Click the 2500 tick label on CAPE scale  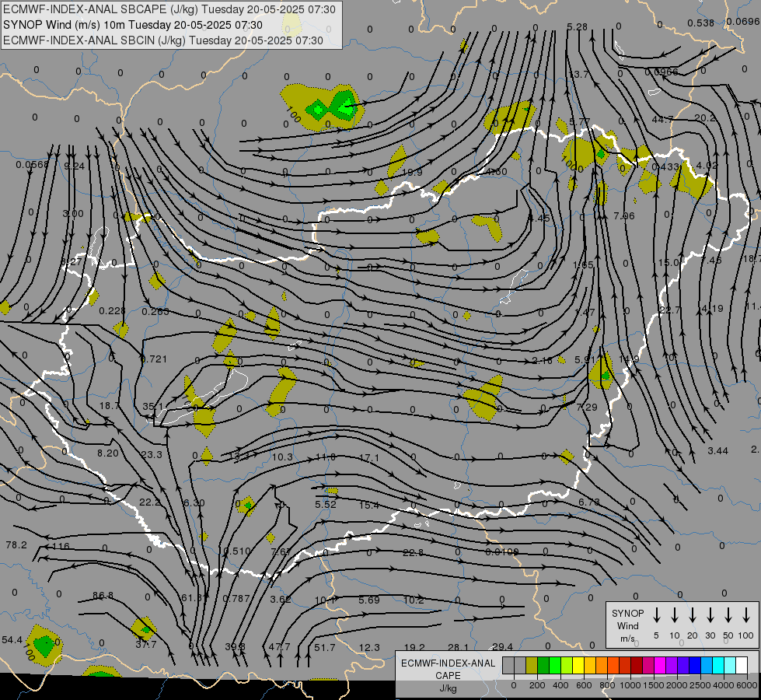(x=700, y=685)
